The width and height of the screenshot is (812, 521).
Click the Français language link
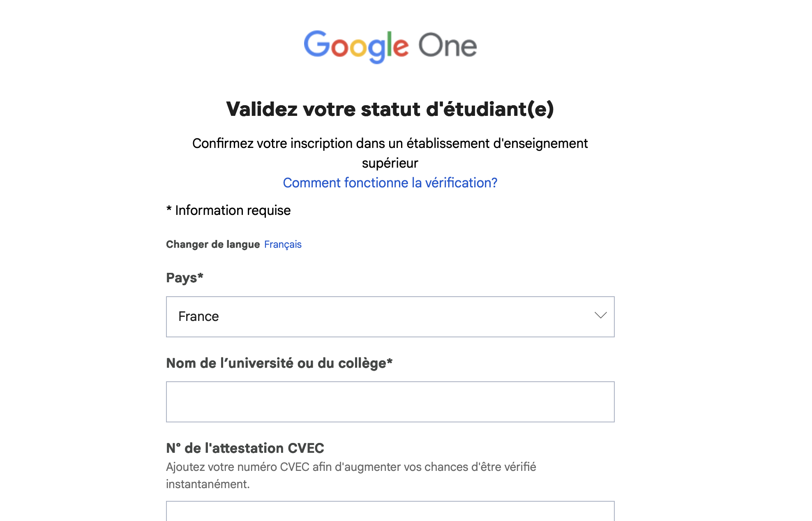tap(283, 244)
